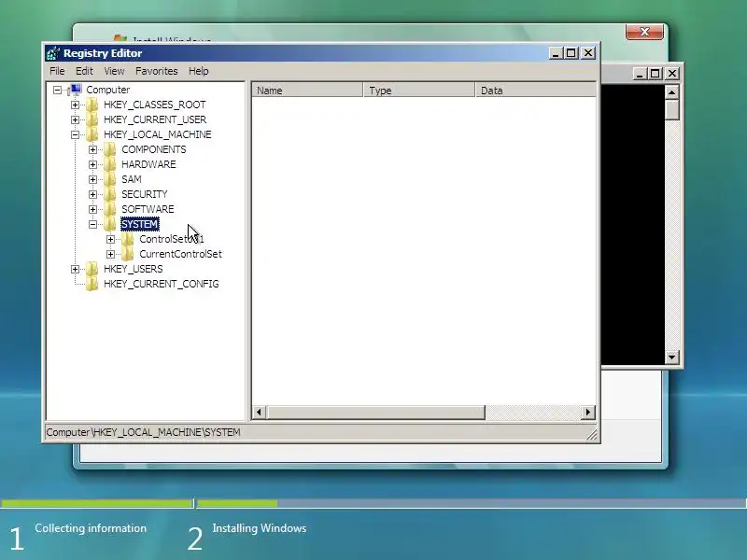
Task: Click the Type column header
Action: 419,90
